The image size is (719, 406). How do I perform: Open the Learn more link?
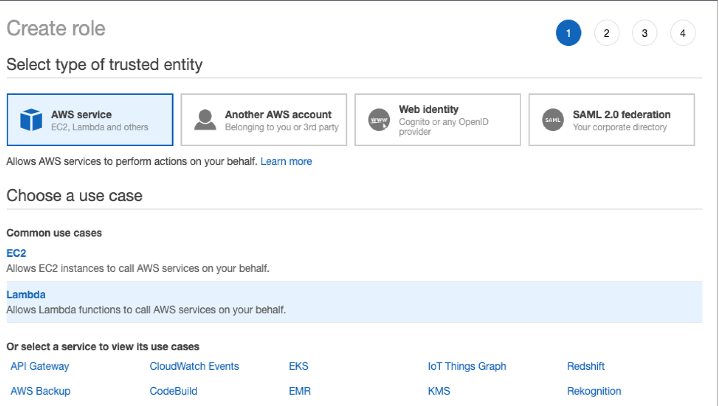(286, 161)
